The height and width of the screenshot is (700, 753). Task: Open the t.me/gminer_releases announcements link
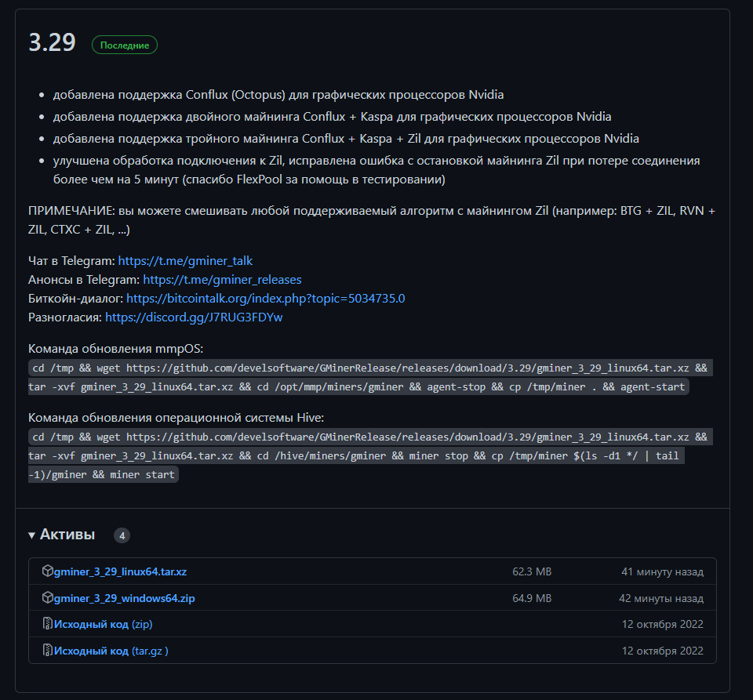[222, 279]
